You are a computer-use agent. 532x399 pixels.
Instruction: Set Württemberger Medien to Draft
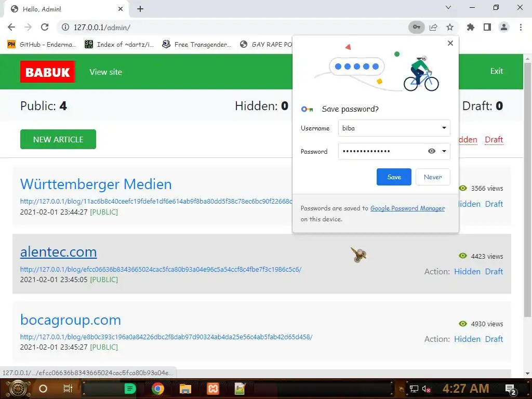click(494, 204)
